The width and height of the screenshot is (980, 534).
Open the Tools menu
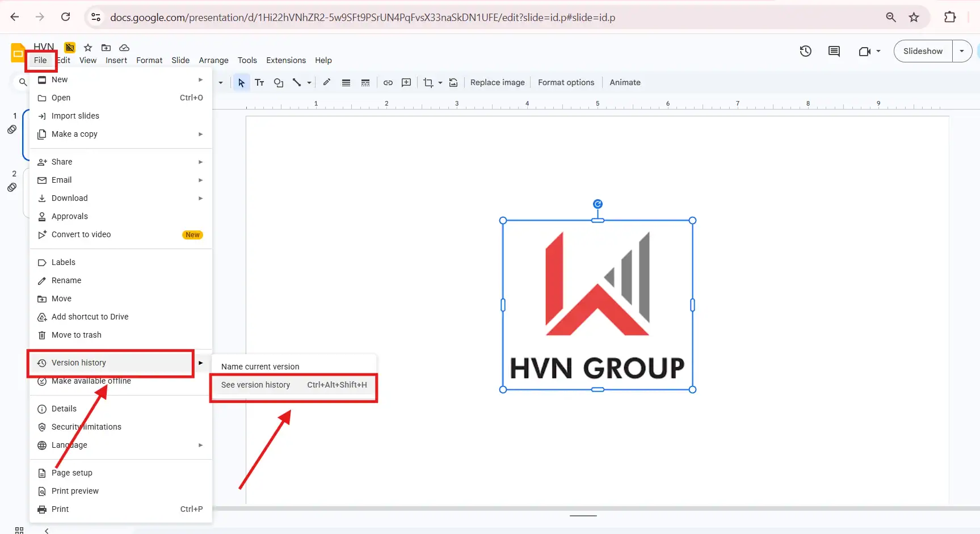[x=247, y=60]
